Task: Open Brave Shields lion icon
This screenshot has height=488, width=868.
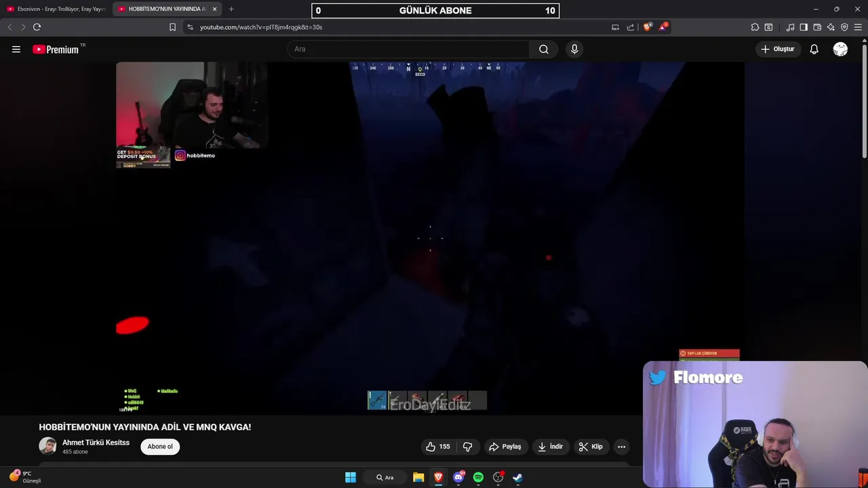Action: [x=648, y=27]
